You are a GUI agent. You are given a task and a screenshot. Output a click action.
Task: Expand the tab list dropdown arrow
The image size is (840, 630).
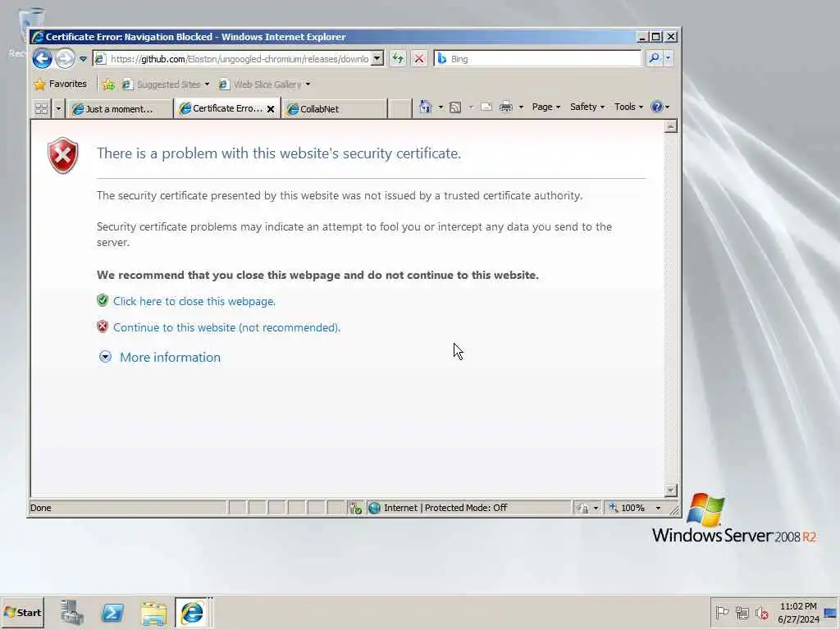[58, 109]
